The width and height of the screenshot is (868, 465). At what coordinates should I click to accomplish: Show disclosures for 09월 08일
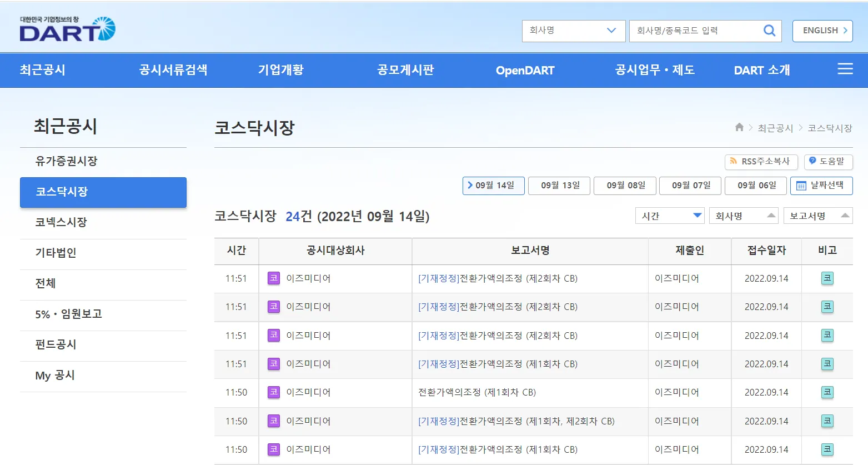pyautogui.click(x=626, y=186)
